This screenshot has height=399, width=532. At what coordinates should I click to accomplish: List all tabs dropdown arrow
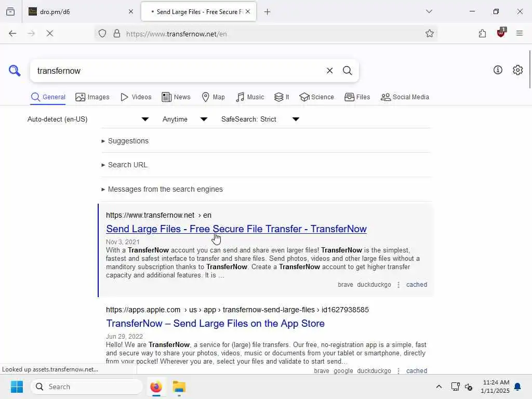pos(429,11)
